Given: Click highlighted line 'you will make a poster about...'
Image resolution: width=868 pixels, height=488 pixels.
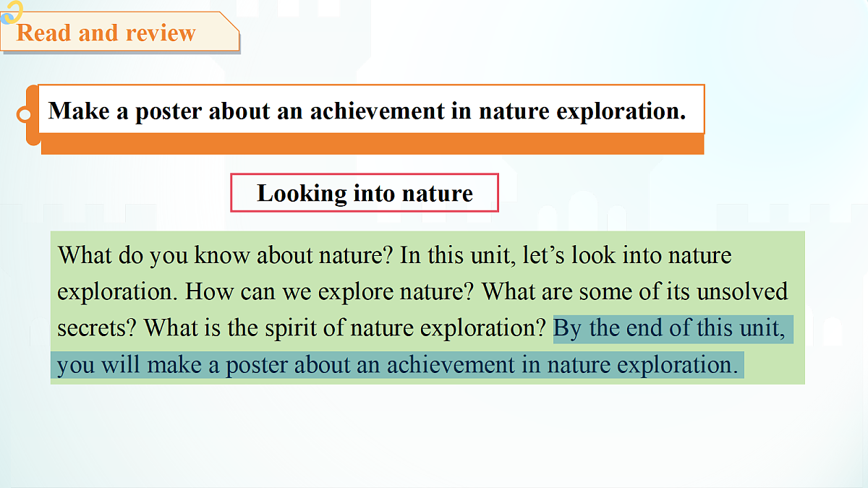Looking at the screenshot, I should point(397,365).
